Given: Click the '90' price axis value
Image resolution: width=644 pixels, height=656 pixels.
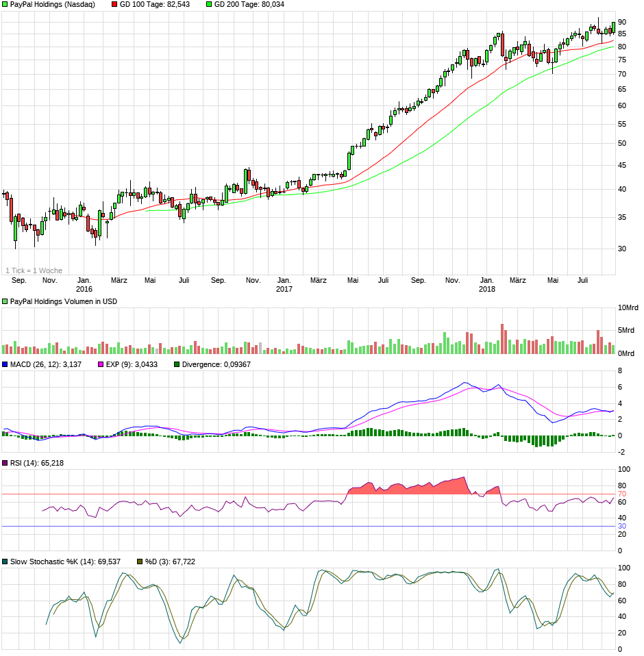Looking at the screenshot, I should click(622, 22).
